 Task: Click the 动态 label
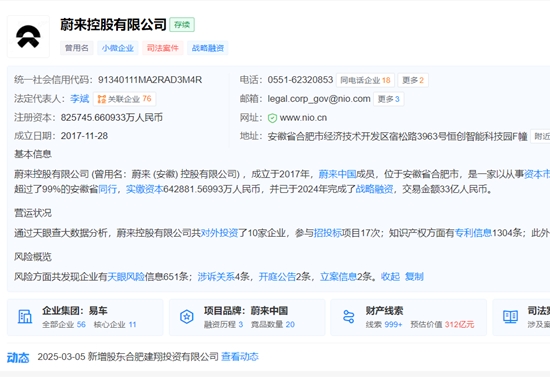(18, 358)
